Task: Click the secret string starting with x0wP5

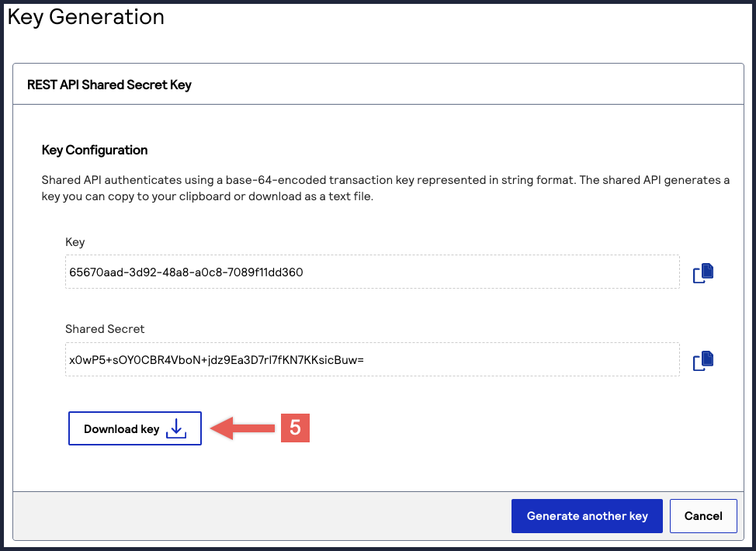Action: point(217,359)
